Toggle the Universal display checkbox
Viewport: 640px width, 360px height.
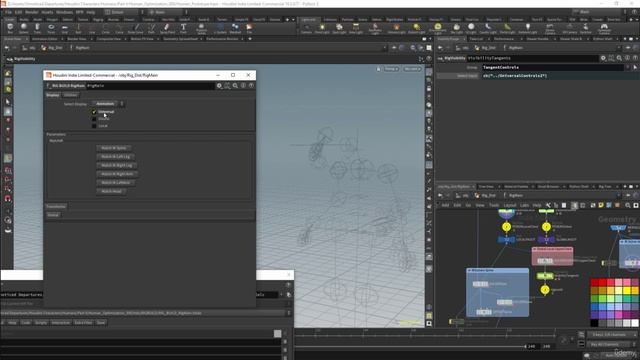tap(94, 112)
